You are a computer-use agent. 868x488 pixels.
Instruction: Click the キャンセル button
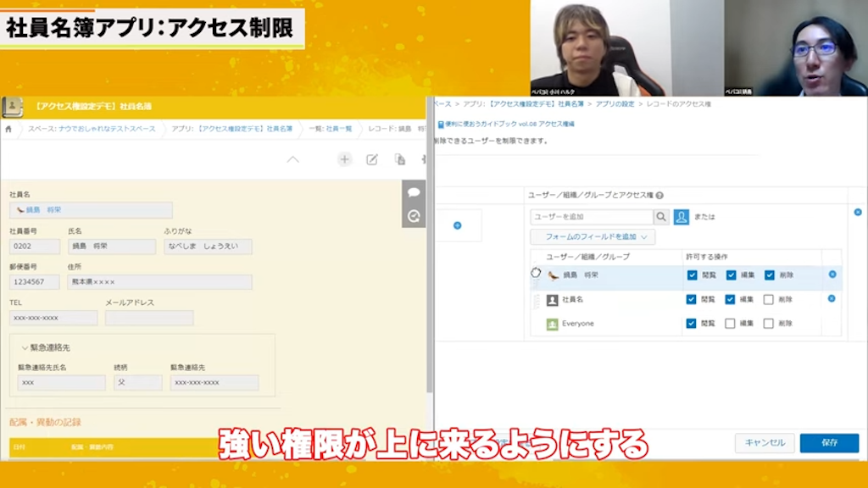pos(764,443)
